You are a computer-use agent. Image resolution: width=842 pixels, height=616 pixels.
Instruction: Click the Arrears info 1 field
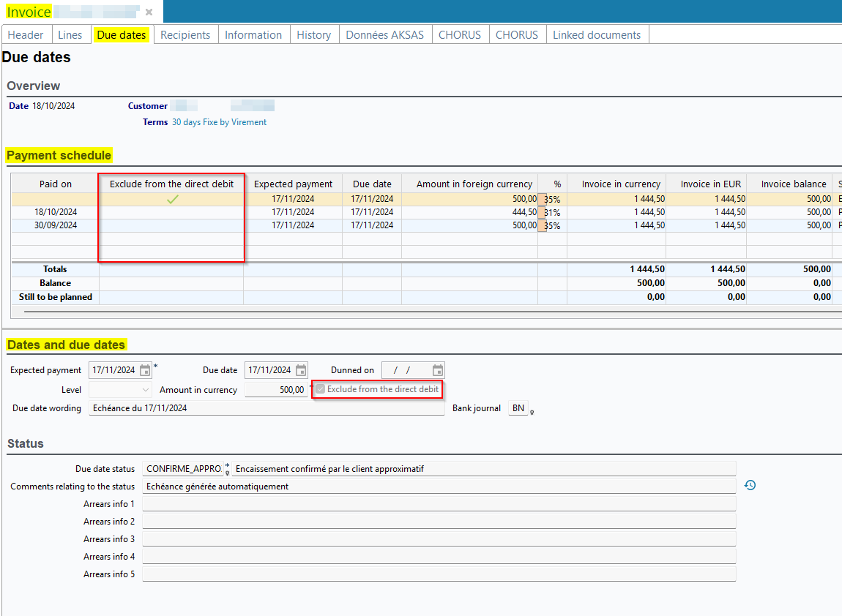tap(438, 503)
